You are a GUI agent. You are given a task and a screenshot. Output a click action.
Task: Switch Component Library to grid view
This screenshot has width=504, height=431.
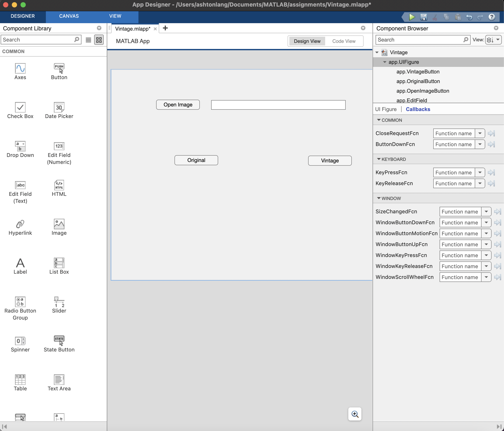[98, 40]
